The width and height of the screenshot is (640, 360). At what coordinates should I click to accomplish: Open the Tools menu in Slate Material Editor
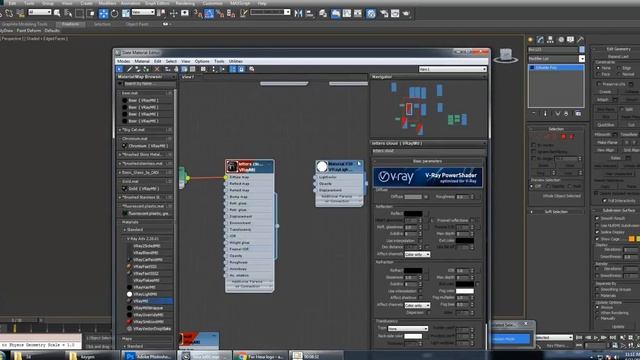click(219, 61)
